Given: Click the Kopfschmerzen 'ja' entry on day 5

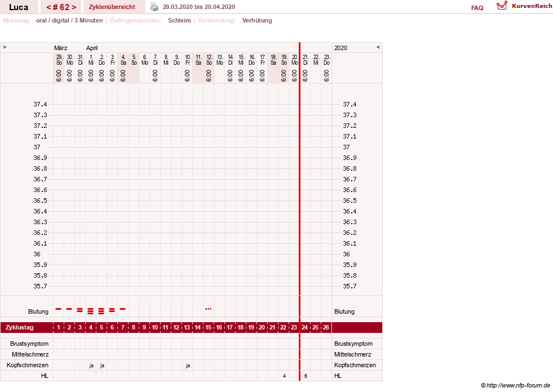Looking at the screenshot, I should [x=102, y=366].
